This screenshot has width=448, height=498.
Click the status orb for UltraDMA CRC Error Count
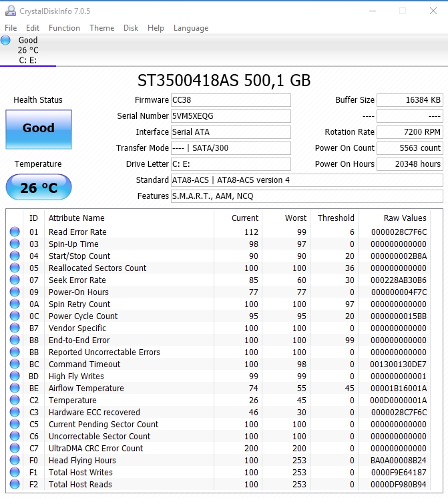15,448
